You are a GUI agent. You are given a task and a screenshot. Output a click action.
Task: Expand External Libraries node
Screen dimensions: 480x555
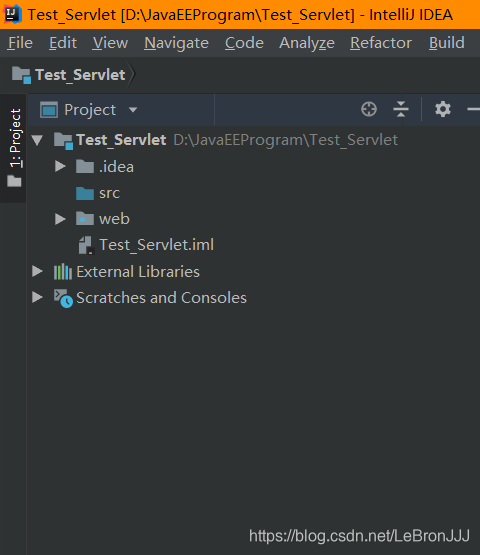[x=37, y=271]
